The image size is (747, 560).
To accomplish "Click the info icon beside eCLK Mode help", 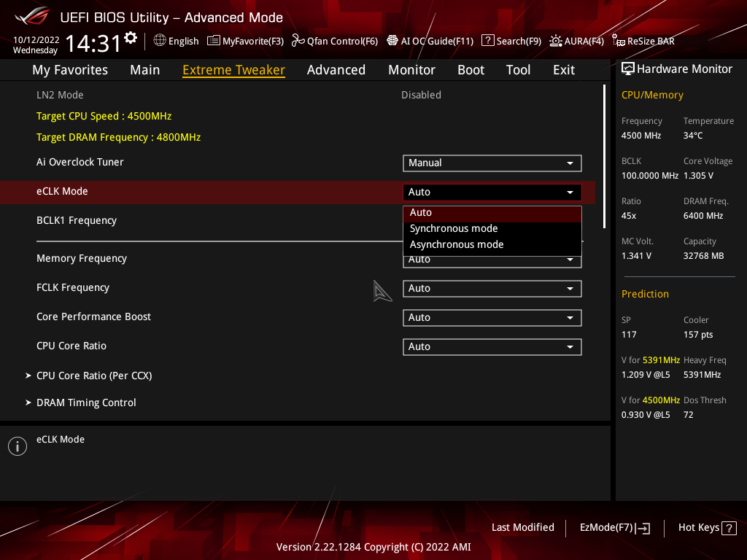I will (18, 446).
